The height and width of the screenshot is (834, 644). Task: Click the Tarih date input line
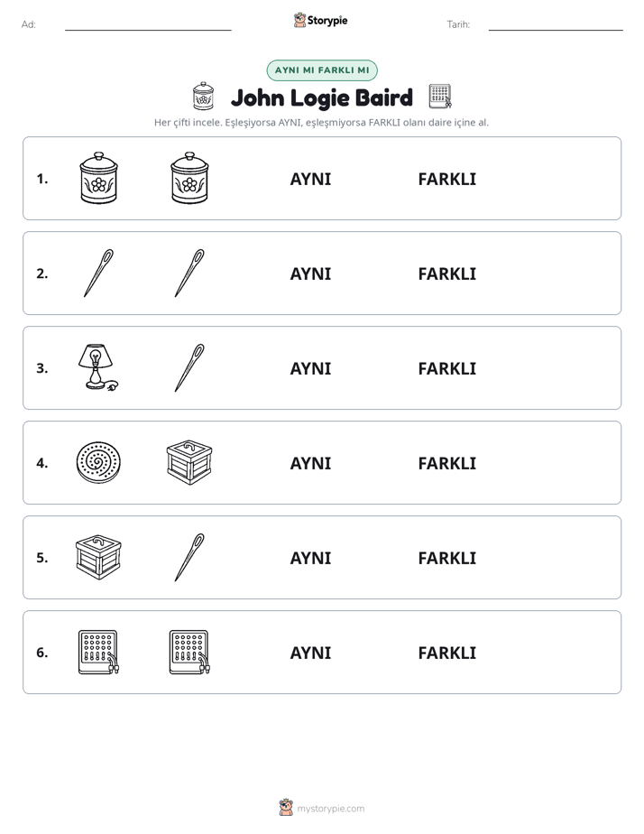point(556,25)
